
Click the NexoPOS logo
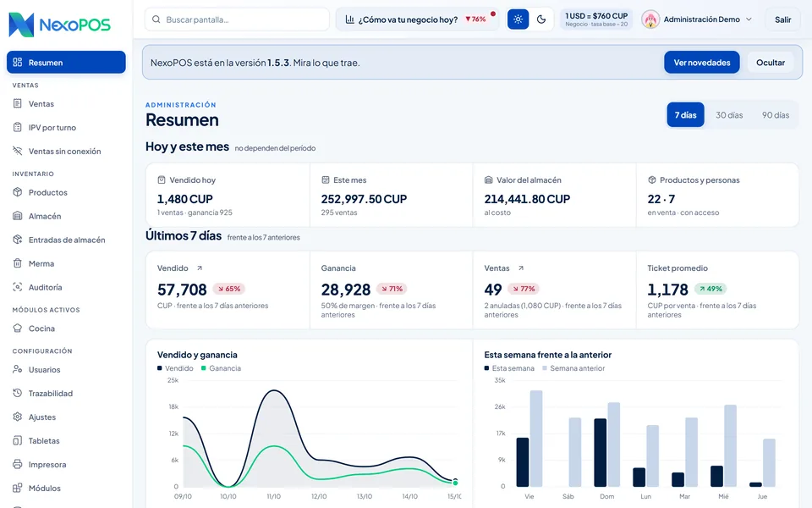coord(59,25)
